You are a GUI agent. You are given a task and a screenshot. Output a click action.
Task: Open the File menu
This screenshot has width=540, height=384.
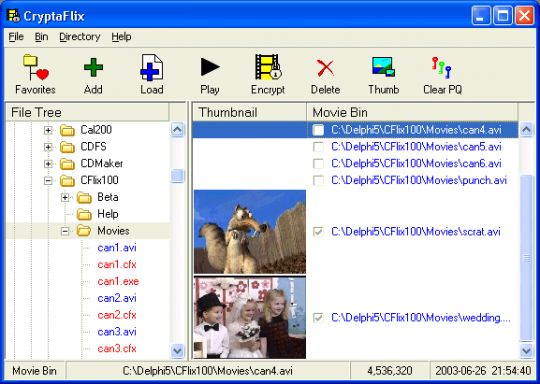16,37
